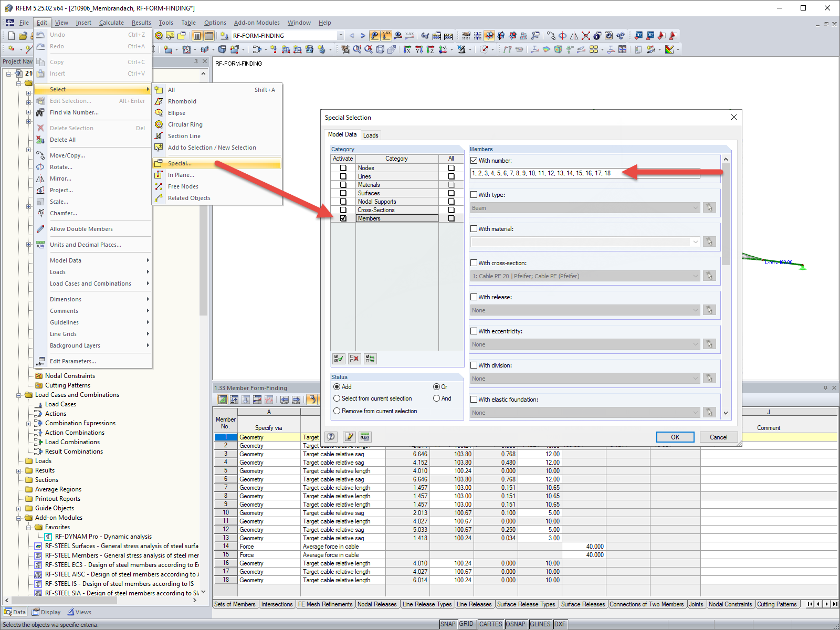
Task: Open the Table menu
Action: [188, 23]
